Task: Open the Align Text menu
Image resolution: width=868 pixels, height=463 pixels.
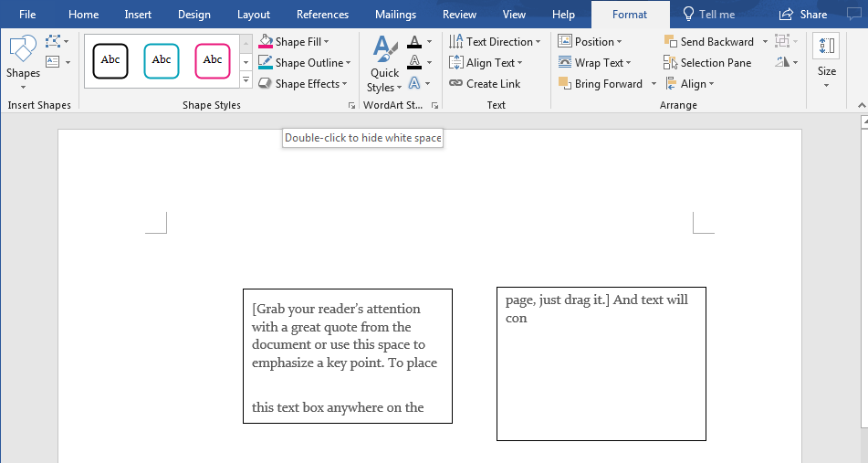Action: (x=486, y=63)
